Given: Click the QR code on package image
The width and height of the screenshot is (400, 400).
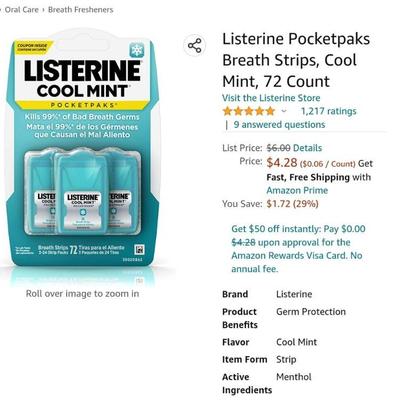Looking at the screenshot, I should click(x=139, y=250).
